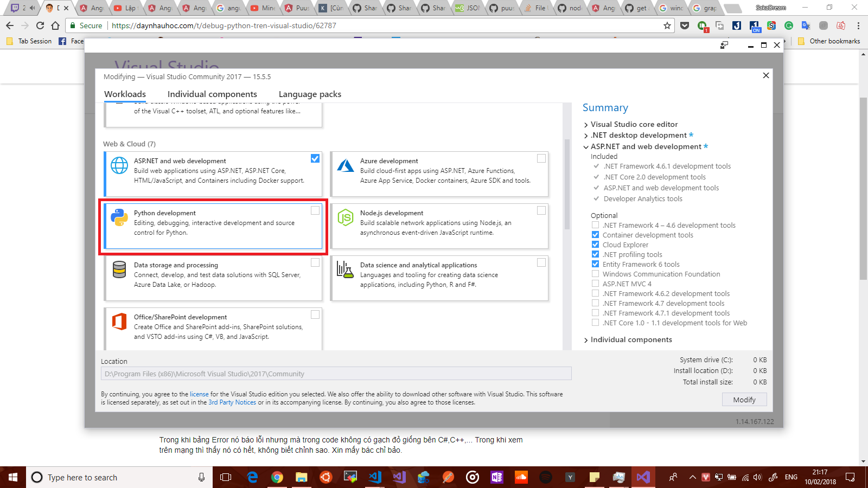The image size is (868, 488).
Task: Switch to the Language packs tab
Action: click(x=310, y=94)
